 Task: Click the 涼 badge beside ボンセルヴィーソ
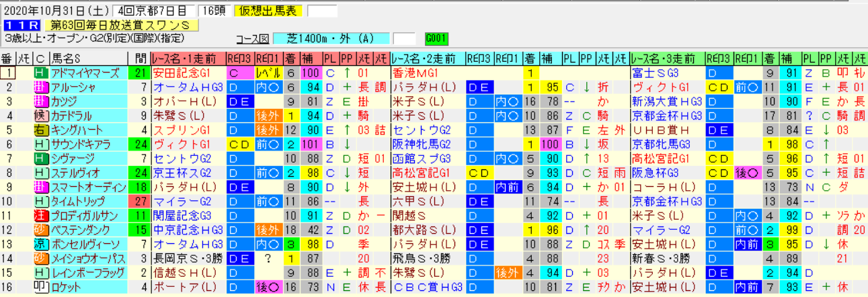click(x=40, y=243)
